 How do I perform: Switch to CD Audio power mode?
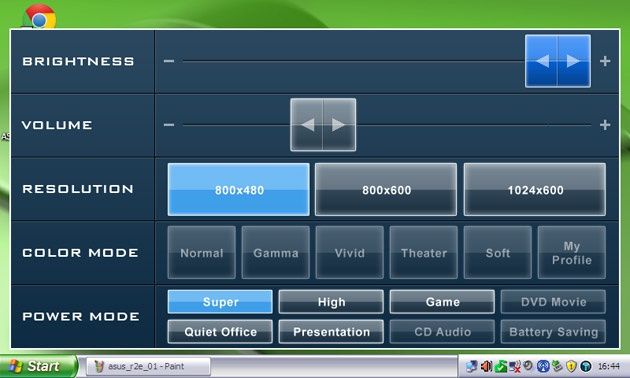click(442, 332)
